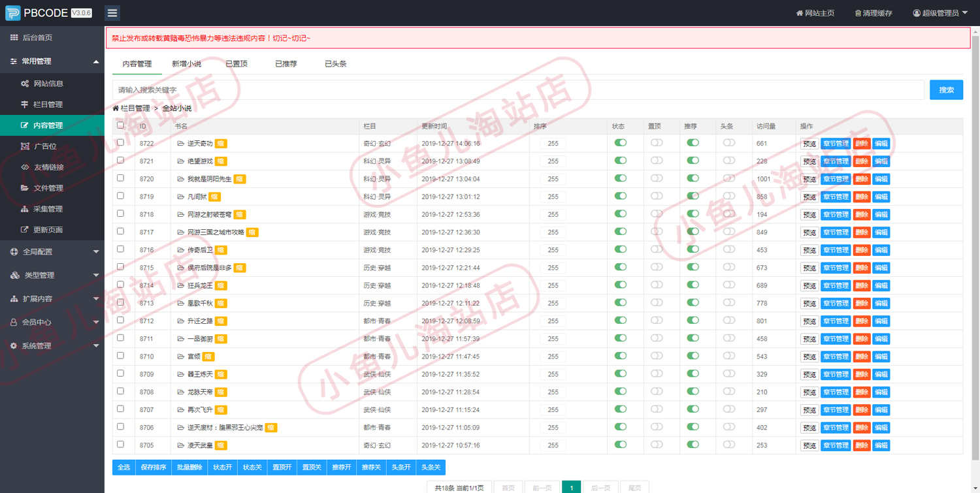Click the link icon next to 友情链接
The image size is (980, 493).
25,167
